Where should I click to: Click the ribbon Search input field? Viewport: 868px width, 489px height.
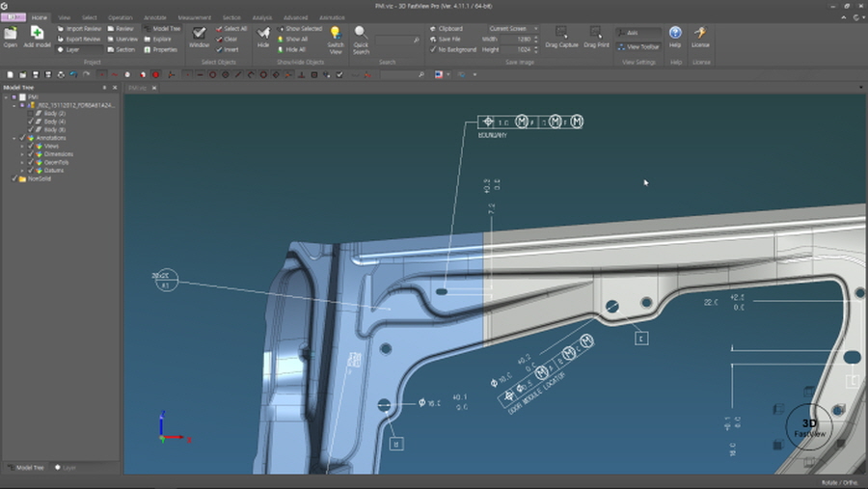[397, 41]
